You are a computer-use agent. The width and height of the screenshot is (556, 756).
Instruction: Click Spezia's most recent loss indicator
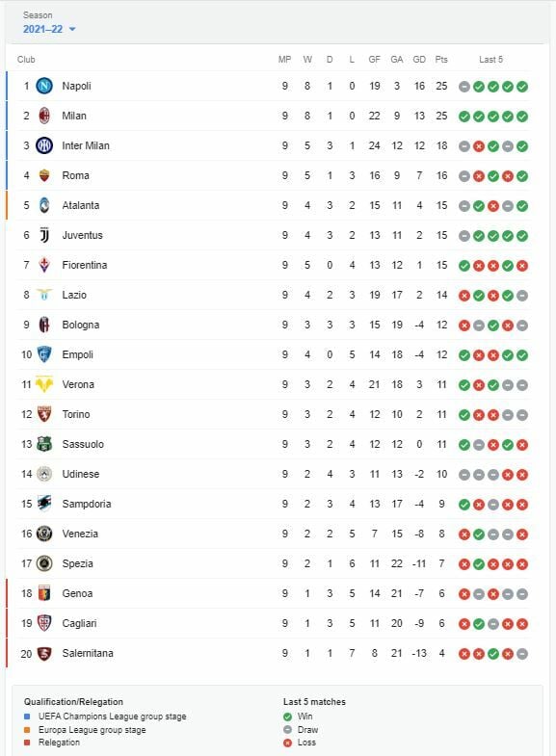[522, 564]
